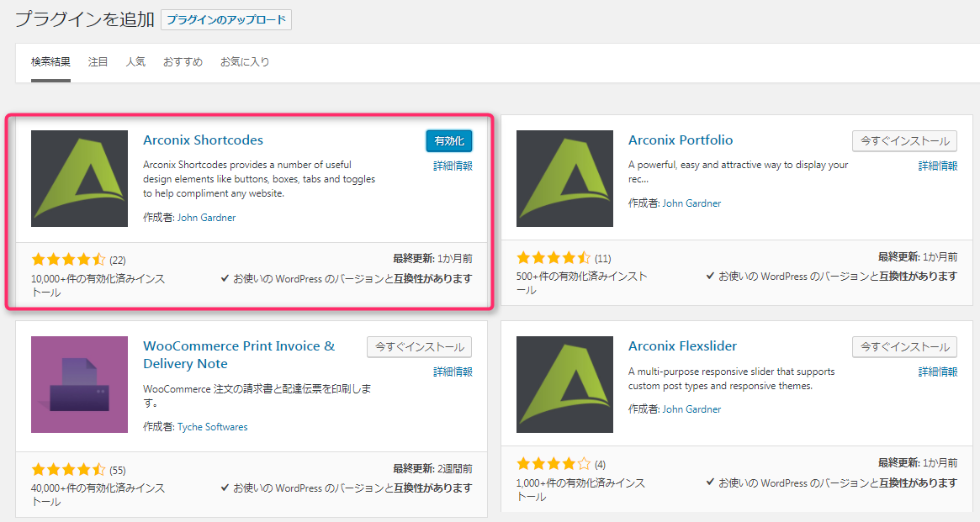Click the Arconix Shortcodes plugin logo
980x522 pixels.
[x=79, y=178]
